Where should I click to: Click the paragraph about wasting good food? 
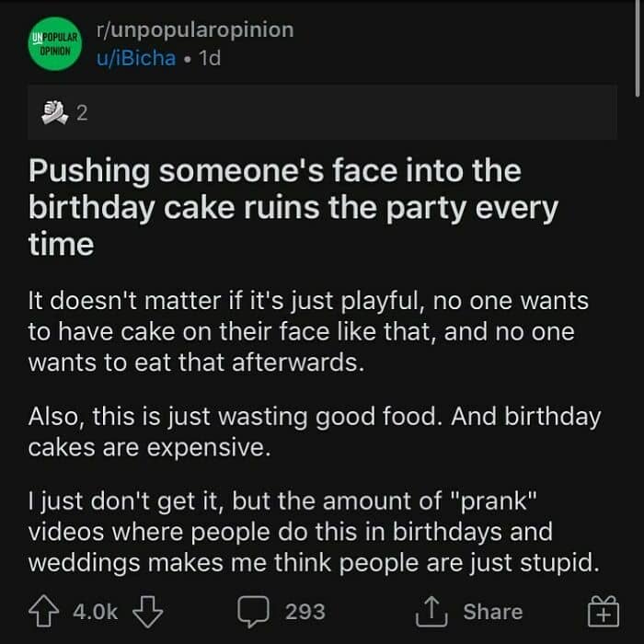(x=315, y=432)
